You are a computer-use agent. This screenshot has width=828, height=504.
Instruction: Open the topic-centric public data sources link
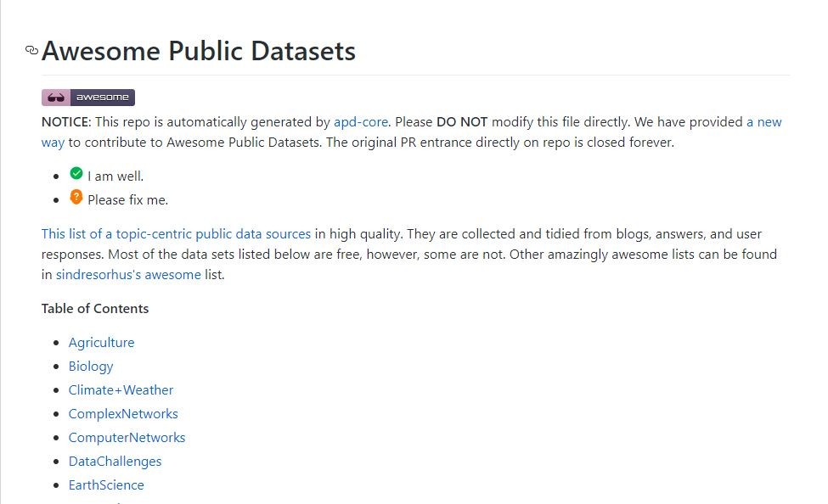[176, 233]
